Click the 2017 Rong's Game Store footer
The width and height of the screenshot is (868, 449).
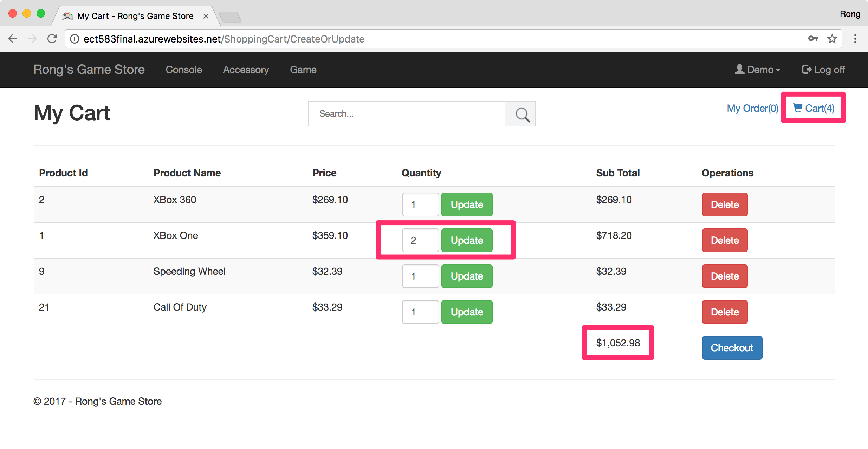98,401
